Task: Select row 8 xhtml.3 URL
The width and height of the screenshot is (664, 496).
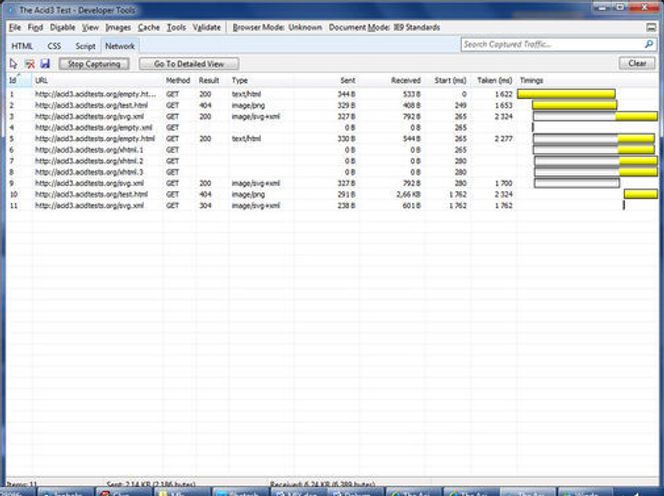Action: [x=89, y=172]
